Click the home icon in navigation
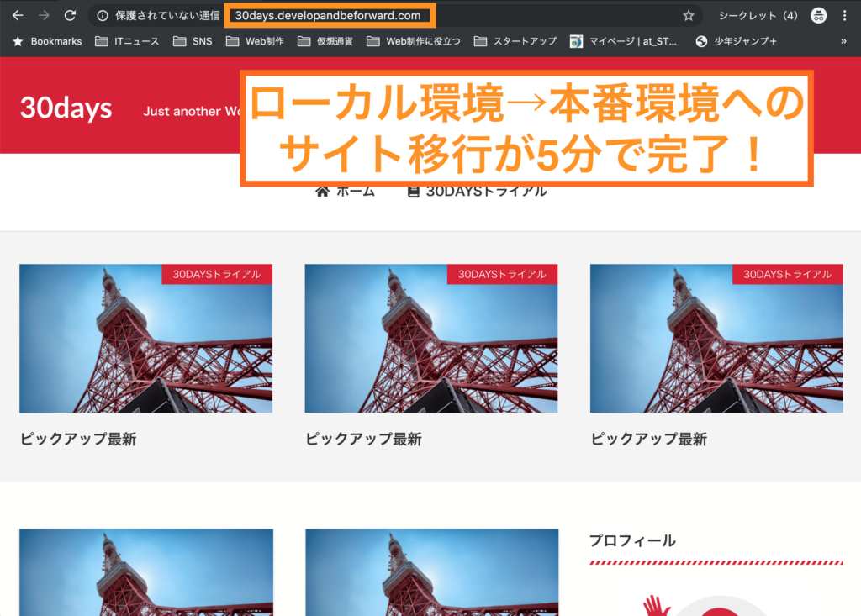The height and width of the screenshot is (616, 861). tap(322, 192)
